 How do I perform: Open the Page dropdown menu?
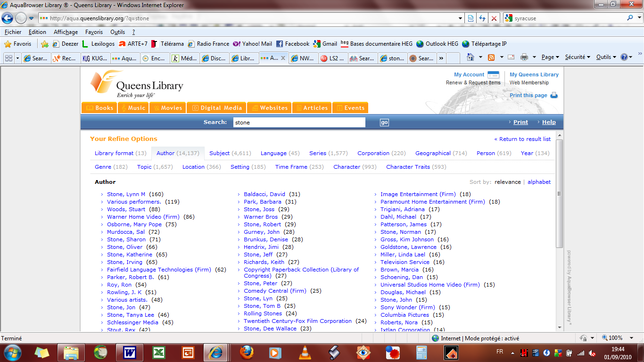[550, 57]
